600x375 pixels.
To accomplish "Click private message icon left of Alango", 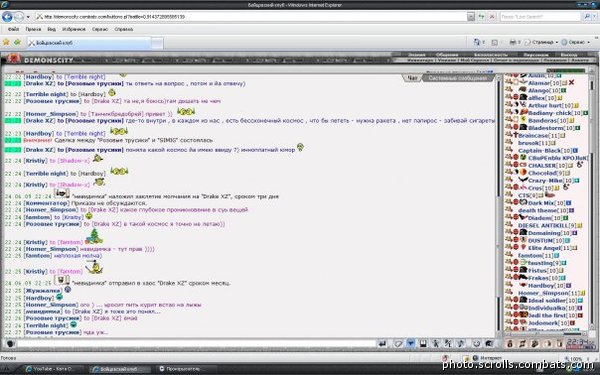I will click(509, 90).
